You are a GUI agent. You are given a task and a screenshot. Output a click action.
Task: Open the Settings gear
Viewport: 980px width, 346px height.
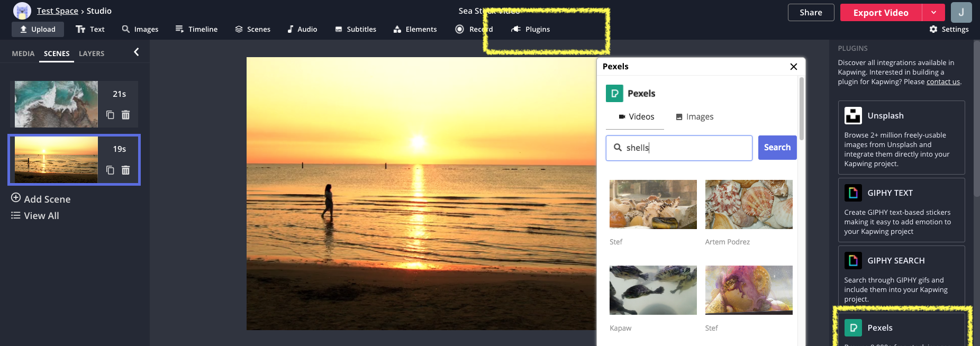point(949,29)
